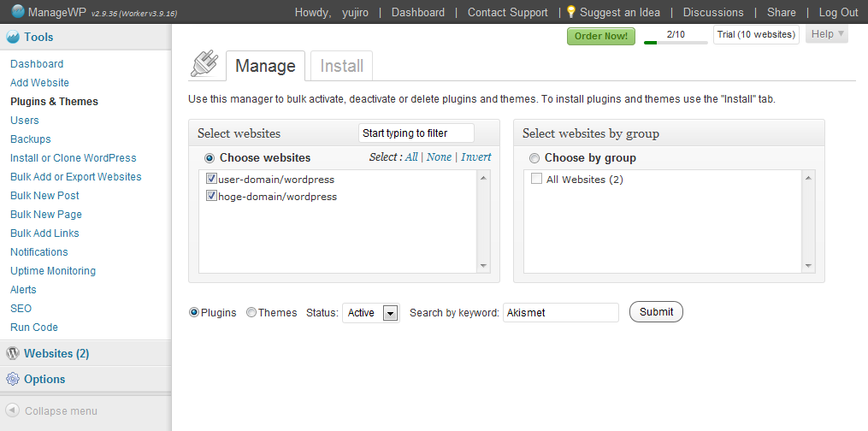
Task: Switch to the Install tab
Action: pos(341,66)
